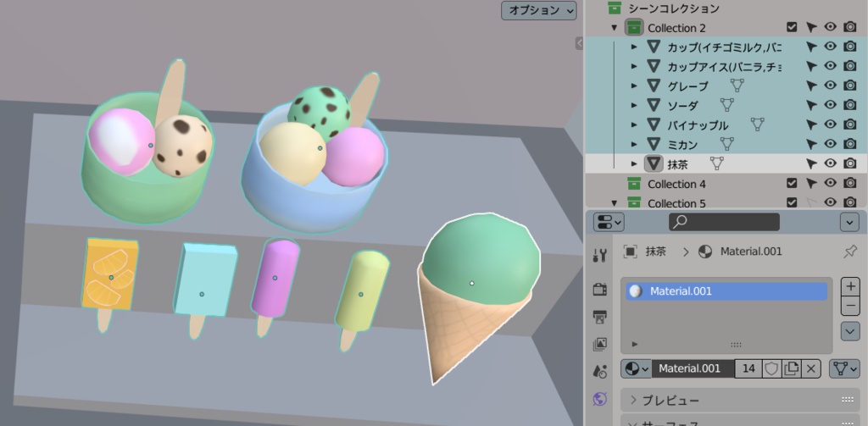
Task: Click the 抹茶 mesh data icon
Action: (x=717, y=163)
